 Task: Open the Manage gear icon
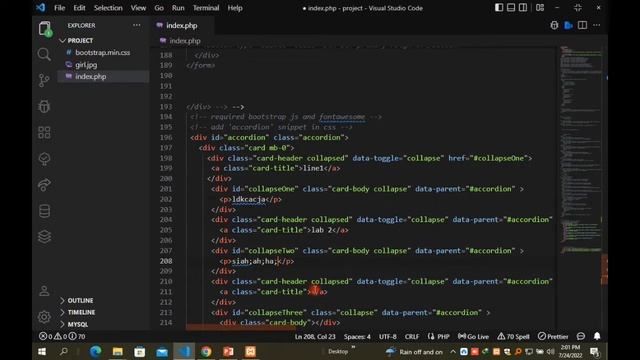coord(44,317)
